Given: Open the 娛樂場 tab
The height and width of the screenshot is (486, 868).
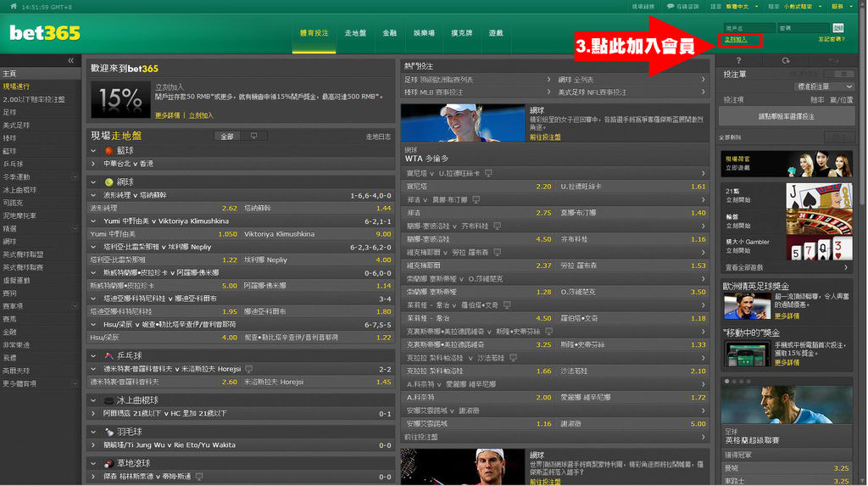Looking at the screenshot, I should 424,33.
